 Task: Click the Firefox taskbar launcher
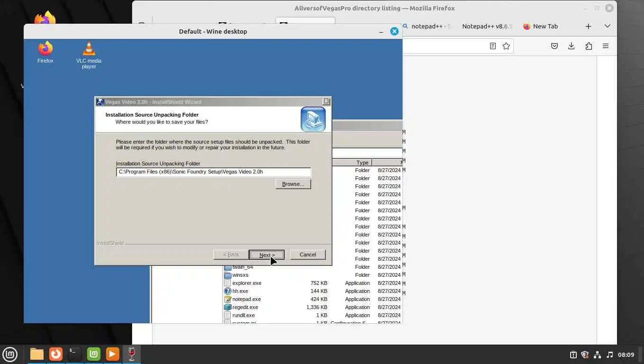56,354
